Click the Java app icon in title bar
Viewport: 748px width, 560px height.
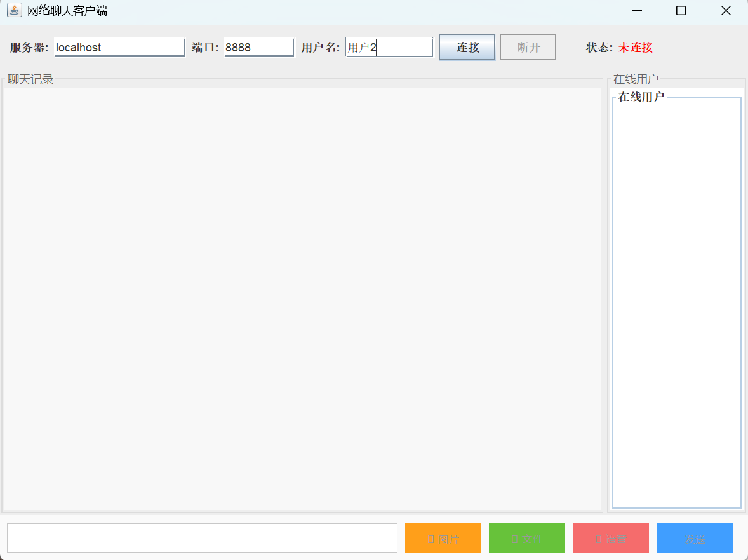pos(15,10)
